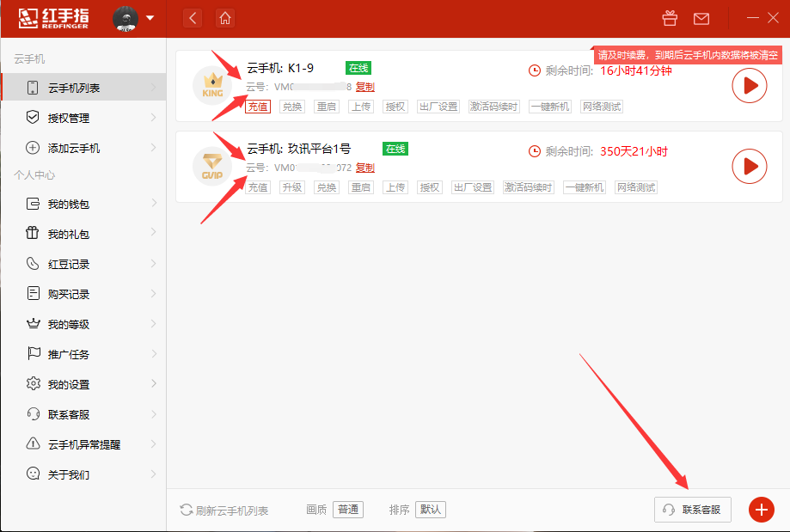Click the KING cloud phone avatar
Image resolution: width=790 pixels, height=532 pixels.
pyautogui.click(x=212, y=86)
